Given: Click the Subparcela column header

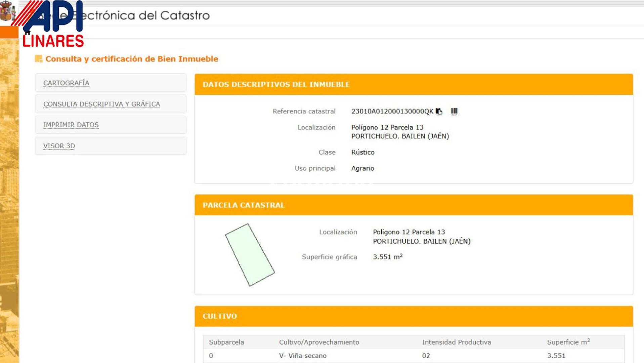Looking at the screenshot, I should [226, 342].
